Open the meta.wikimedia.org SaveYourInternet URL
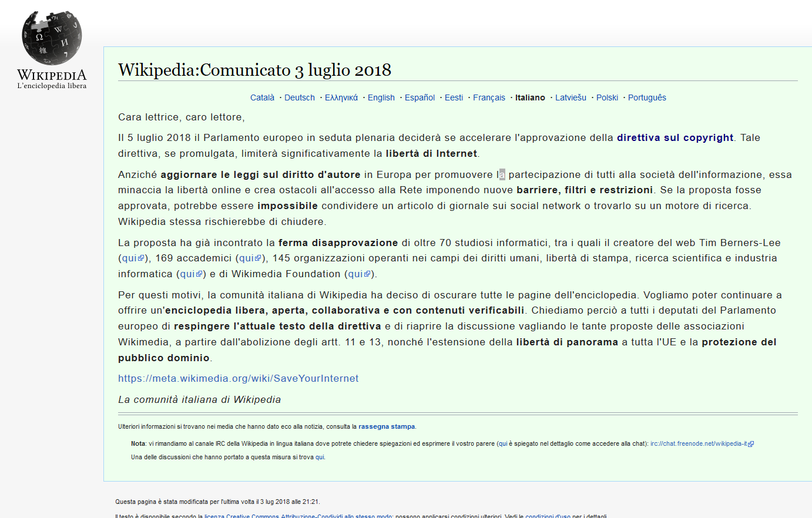This screenshot has width=812, height=518. pos(238,378)
